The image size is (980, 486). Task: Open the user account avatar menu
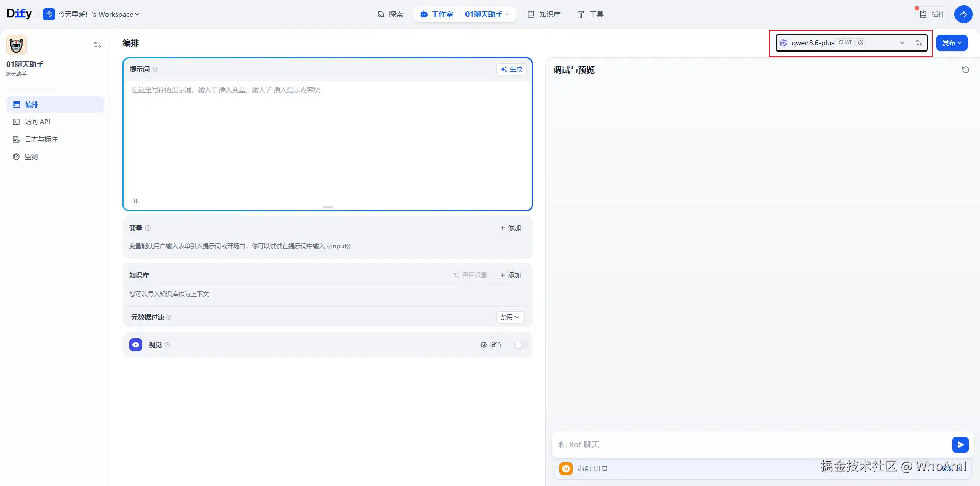click(x=963, y=14)
